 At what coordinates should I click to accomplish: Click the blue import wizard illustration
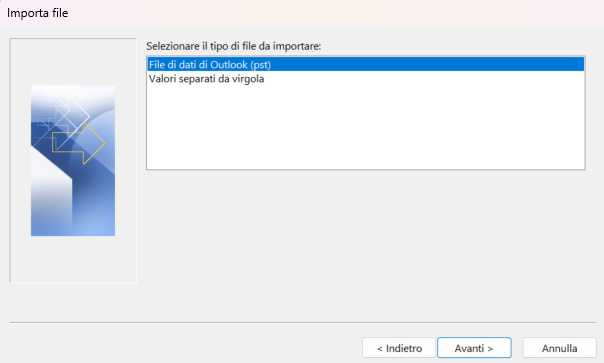pos(73,161)
